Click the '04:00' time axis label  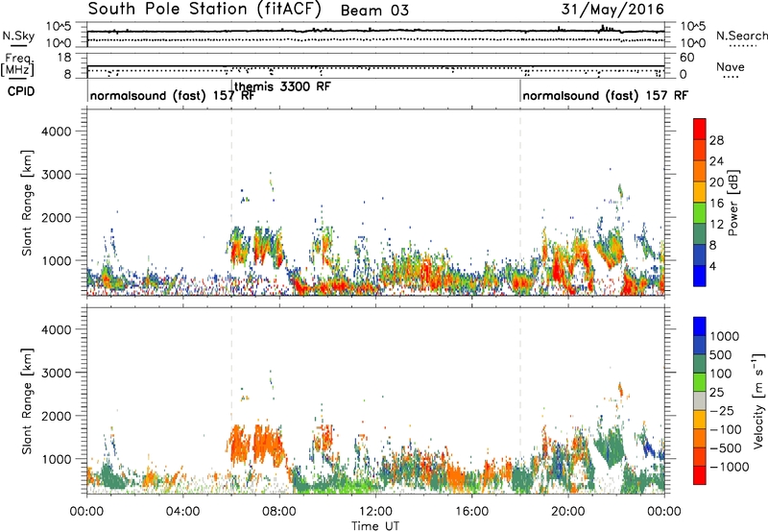point(182,512)
